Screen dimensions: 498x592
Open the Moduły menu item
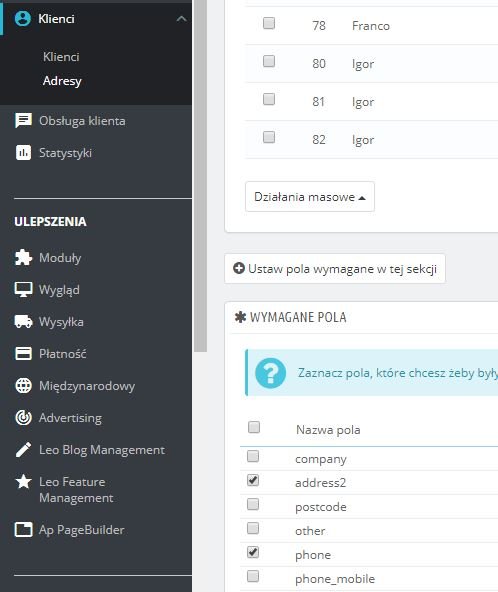pyautogui.click(x=60, y=258)
